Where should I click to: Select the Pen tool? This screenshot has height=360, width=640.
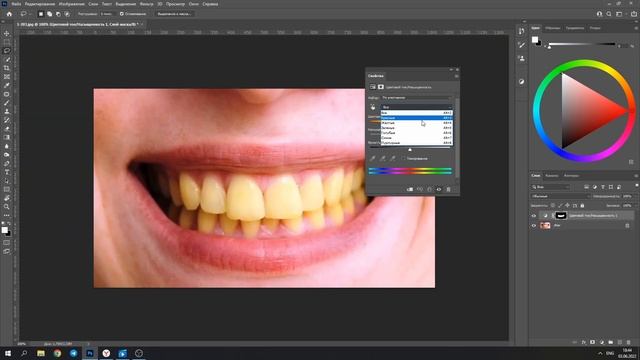tap(7, 164)
